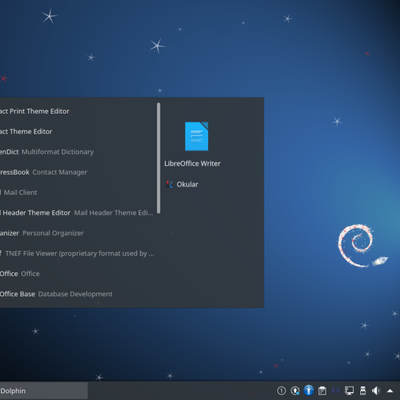The width and height of the screenshot is (400, 400).
Task: Open the notifications info tray icon
Action: 281,391
